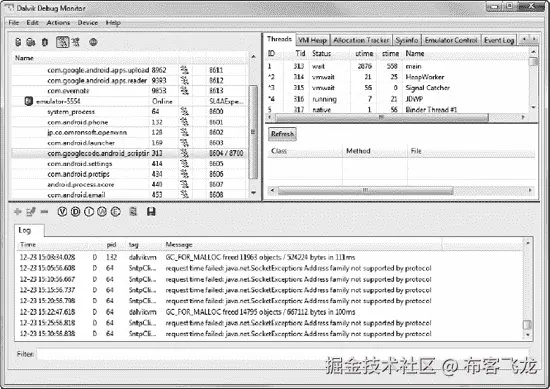Toggle Info (I) log level
550x389 pixels.
(89, 212)
